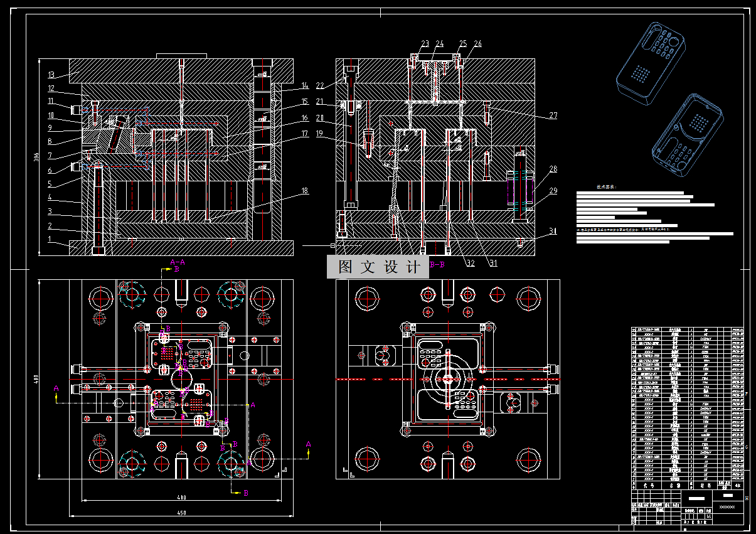Click balloon label 11 near water fitting

click(x=51, y=101)
